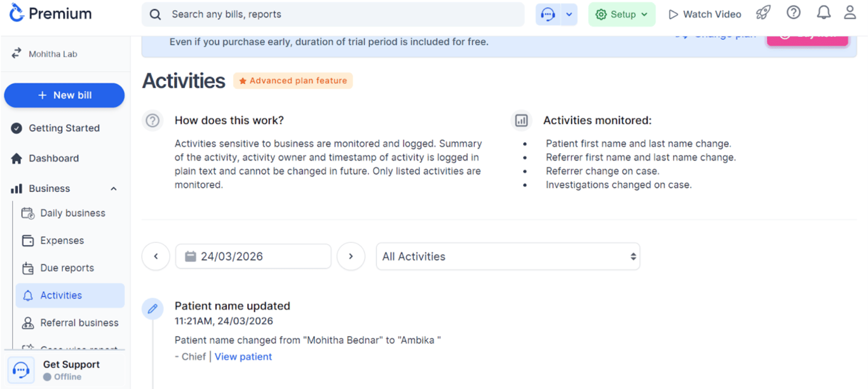Open Getting Started from the sidebar
Image resolution: width=868 pixels, height=389 pixels.
[x=64, y=128]
